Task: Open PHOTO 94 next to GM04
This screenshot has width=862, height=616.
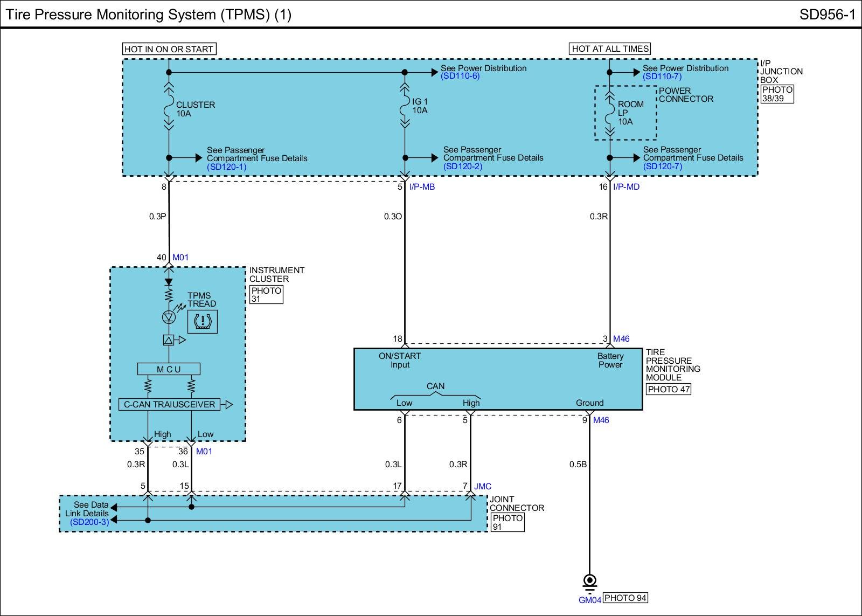Action: pos(625,598)
